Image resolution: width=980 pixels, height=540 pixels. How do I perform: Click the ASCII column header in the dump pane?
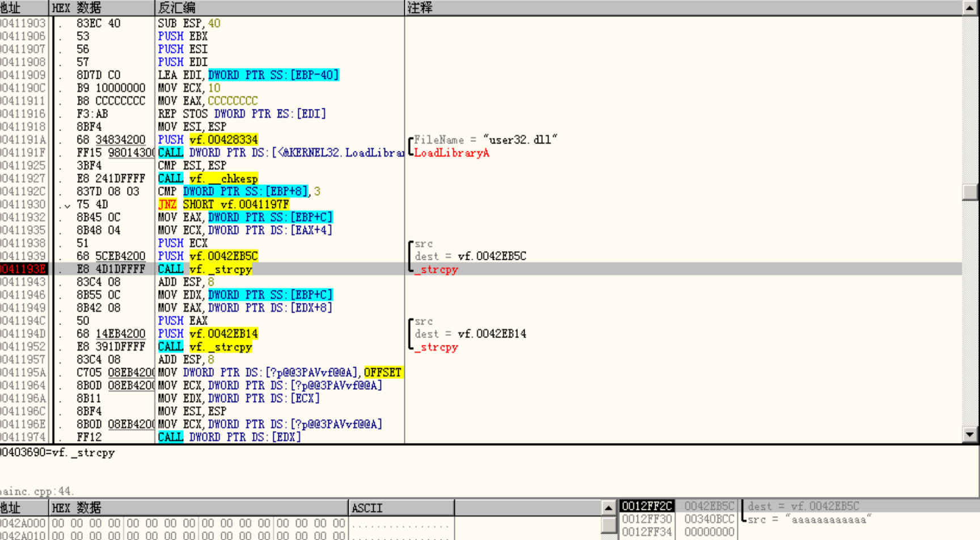pos(401,508)
